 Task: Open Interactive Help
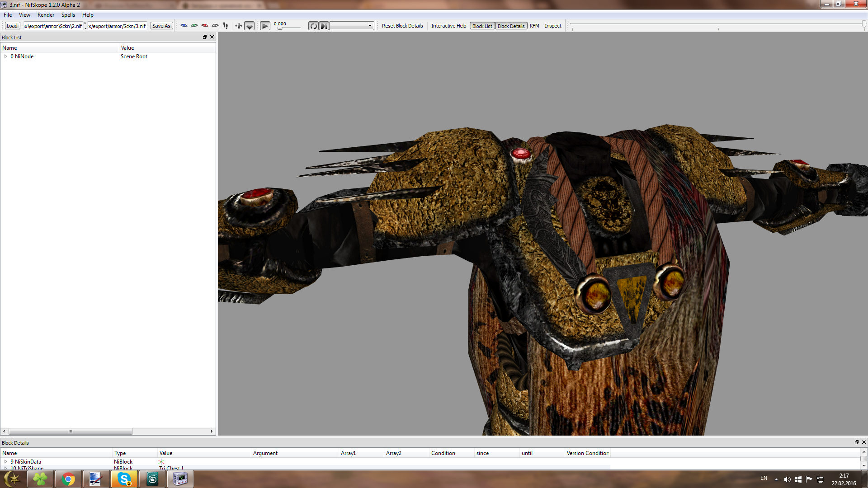[x=448, y=26]
